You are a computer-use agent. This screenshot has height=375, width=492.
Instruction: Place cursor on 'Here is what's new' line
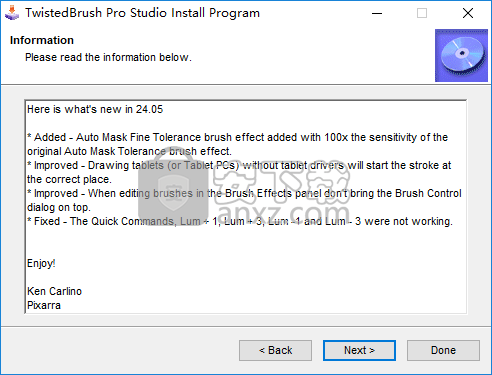pyautogui.click(x=95, y=109)
